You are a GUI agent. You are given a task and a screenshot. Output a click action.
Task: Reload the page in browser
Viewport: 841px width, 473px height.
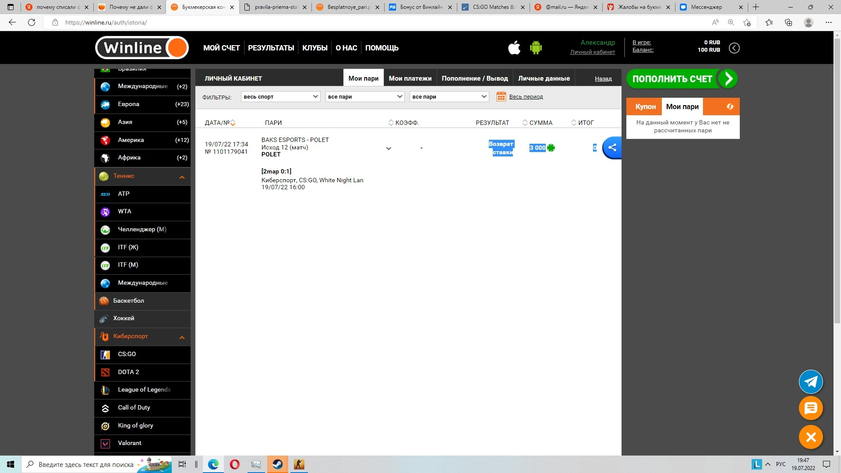(x=32, y=23)
